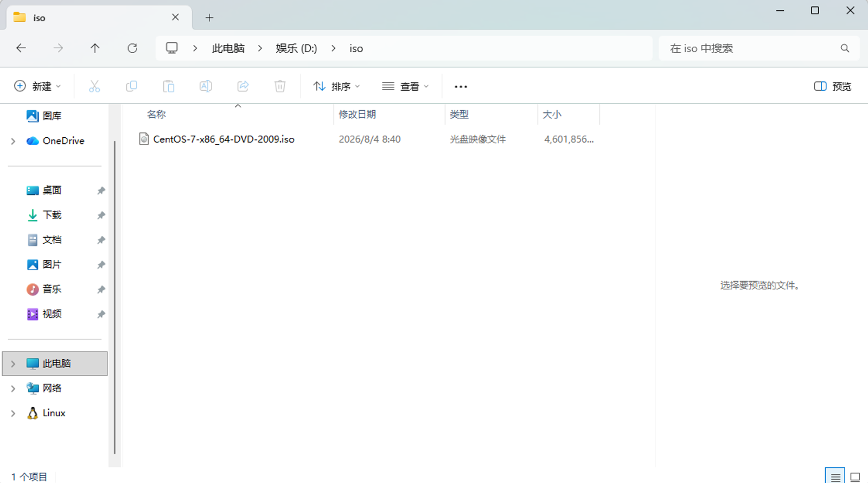Expand the 此电脑 tree node
The height and width of the screenshot is (483, 868).
13,364
